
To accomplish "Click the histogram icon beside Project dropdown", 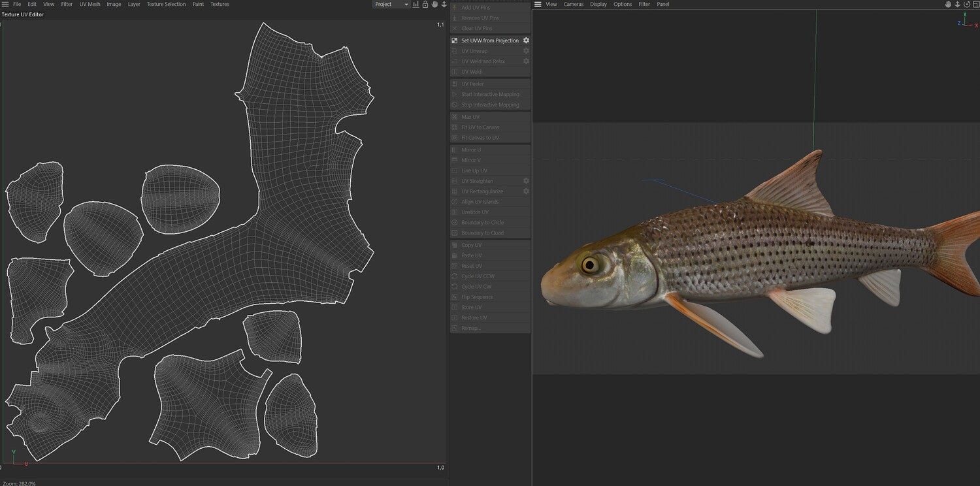I will click(416, 5).
